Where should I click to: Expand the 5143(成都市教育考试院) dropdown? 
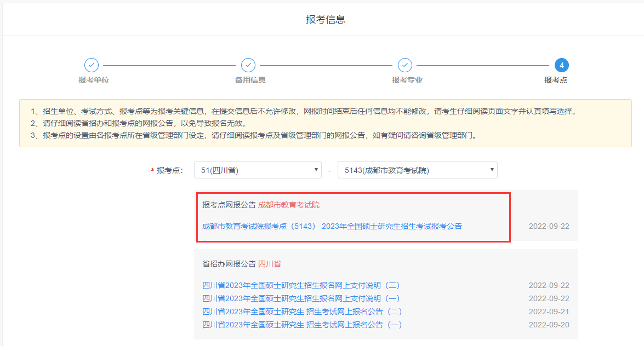pos(417,170)
